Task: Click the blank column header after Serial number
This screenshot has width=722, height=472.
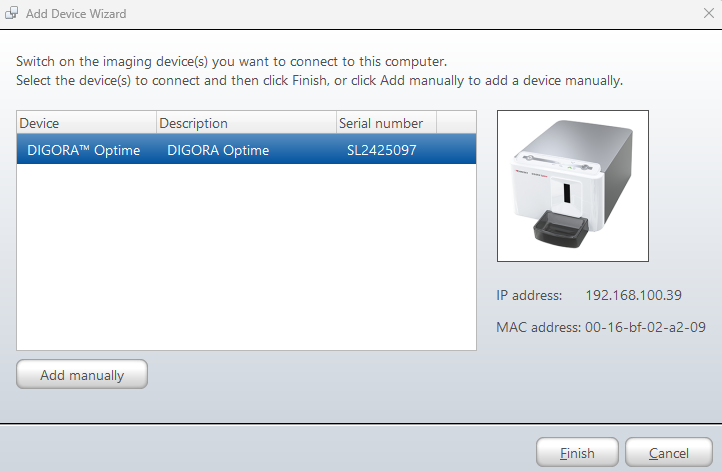Action: pyautogui.click(x=456, y=123)
